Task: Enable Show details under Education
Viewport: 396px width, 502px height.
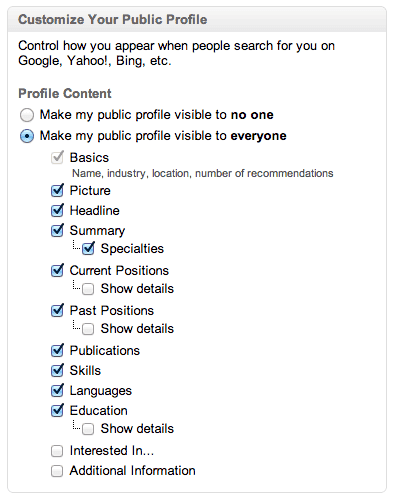Action: click(88, 429)
